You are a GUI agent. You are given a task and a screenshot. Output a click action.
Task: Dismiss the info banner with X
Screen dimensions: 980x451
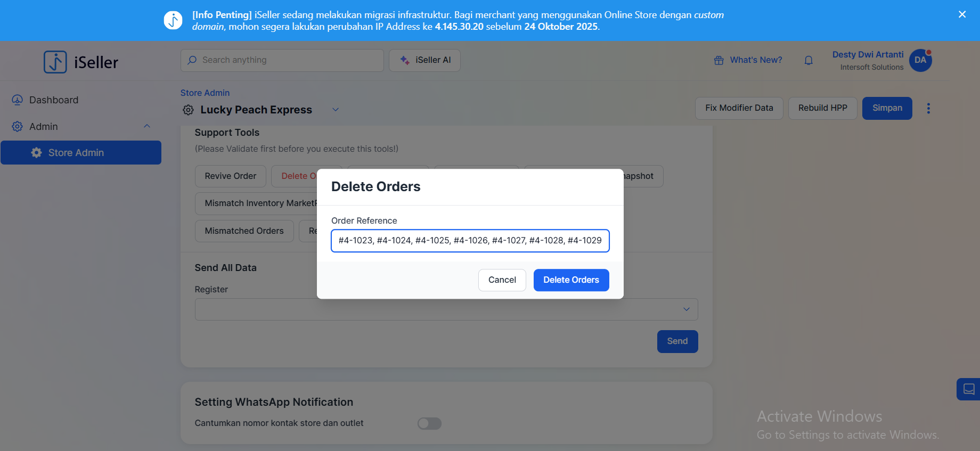click(x=962, y=15)
